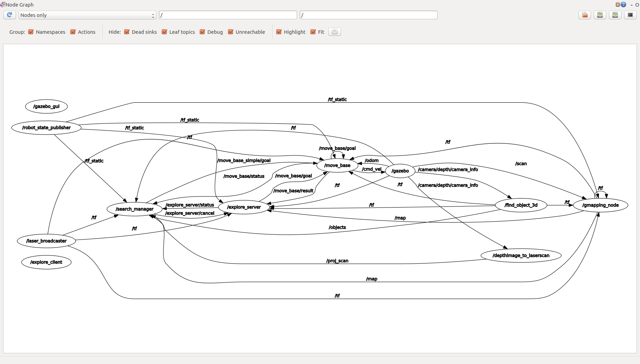Screen dimensions: 640x364
Task: Click the fit-in-view icon button beside Fit
Action: coord(335,32)
